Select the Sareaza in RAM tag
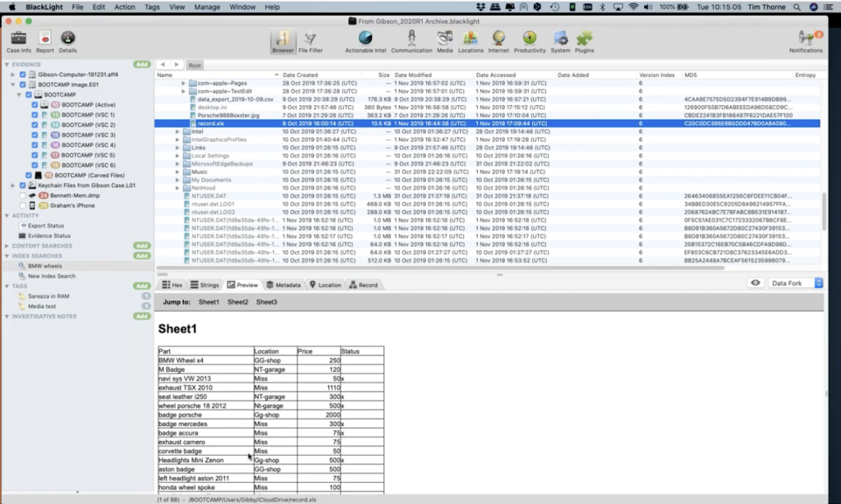841x504 pixels. (x=48, y=296)
